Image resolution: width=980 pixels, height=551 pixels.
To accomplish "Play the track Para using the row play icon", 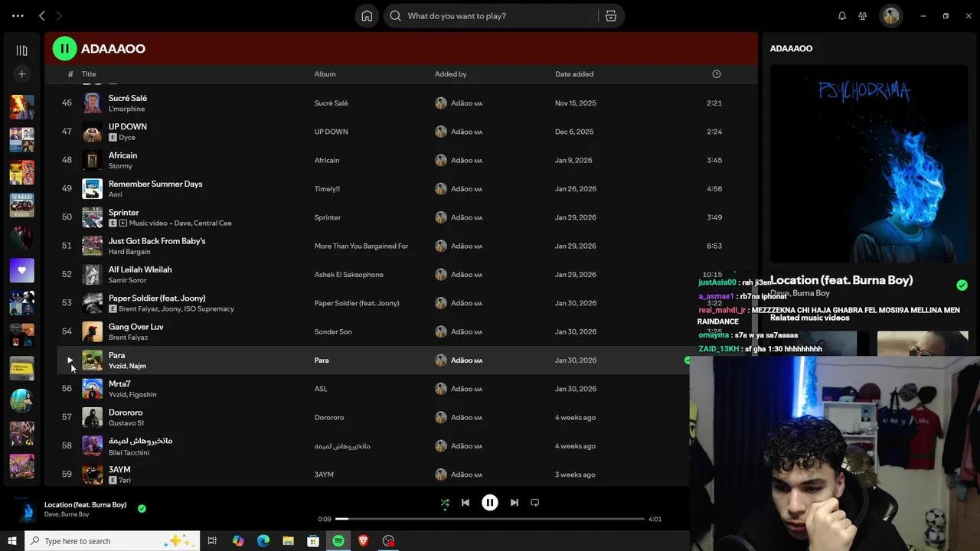I will 70,360.
